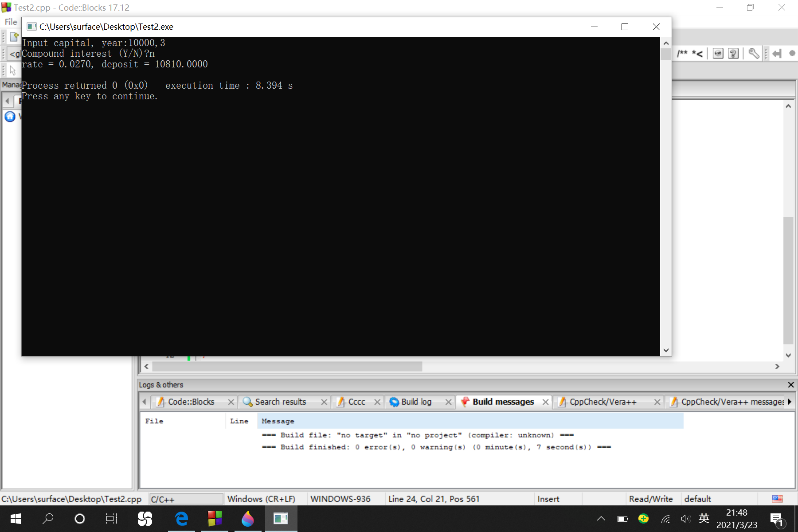
Task: Open Wi-Fi network tray icon
Action: [665, 519]
